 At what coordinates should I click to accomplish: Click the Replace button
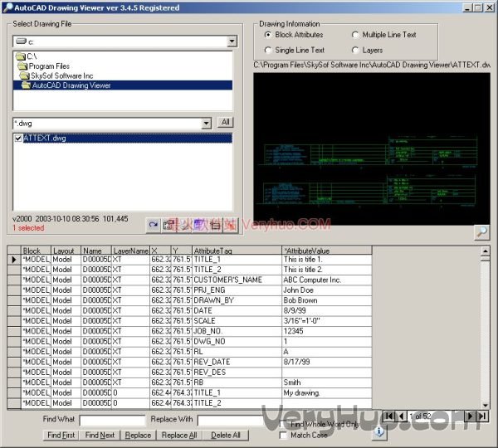tap(138, 435)
